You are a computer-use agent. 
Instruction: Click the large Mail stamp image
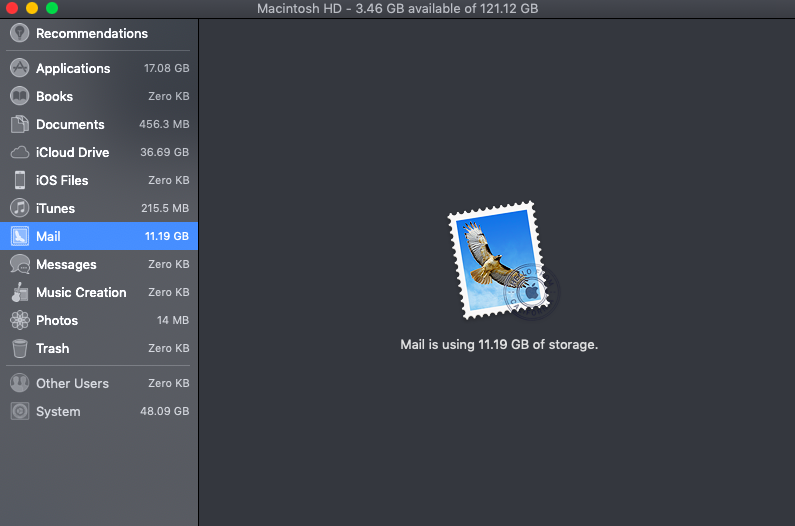coord(503,261)
